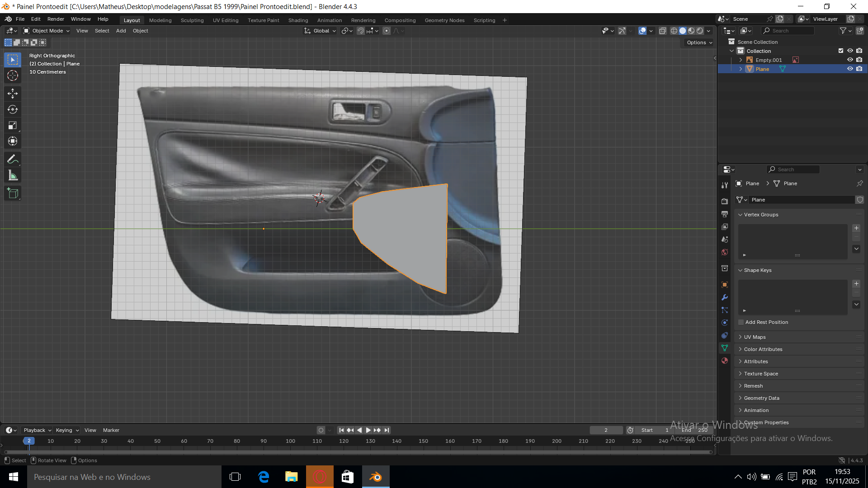868x488 pixels.
Task: Open the Object Mode dropdown
Action: coord(47,31)
